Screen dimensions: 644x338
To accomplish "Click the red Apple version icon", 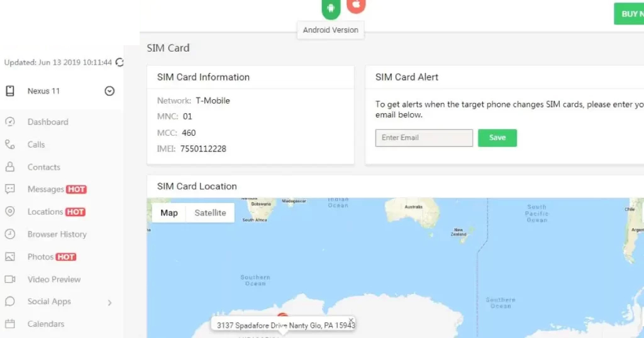I will pos(356,6).
